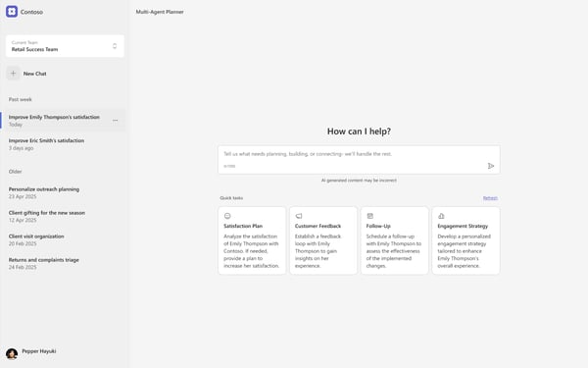Click the character counter in prompt box
Screen dimensions: 588x368
(x=229, y=166)
